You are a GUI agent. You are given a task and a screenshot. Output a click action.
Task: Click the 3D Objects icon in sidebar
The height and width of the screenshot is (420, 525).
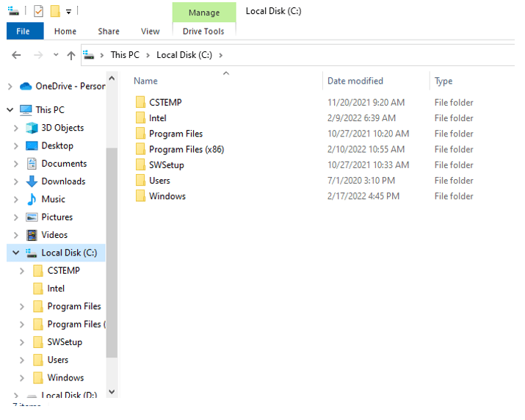tap(32, 128)
